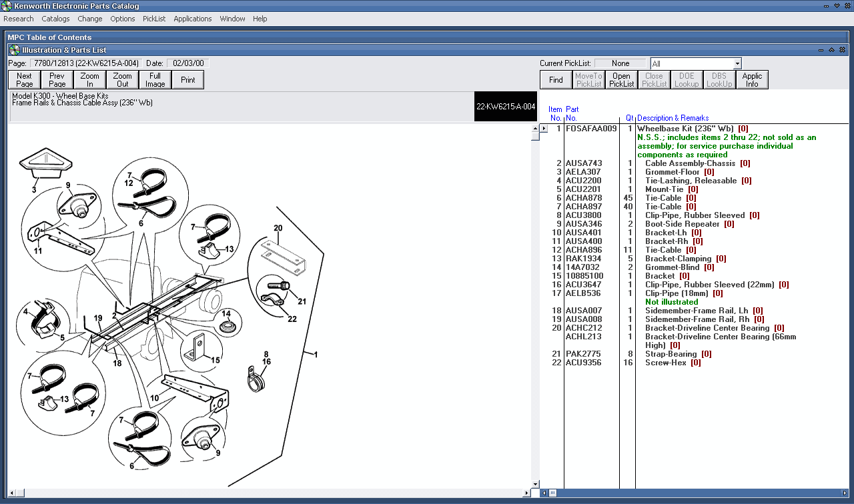This screenshot has height=504, width=854.
Task: Open the Catalogs menu
Action: tap(55, 19)
